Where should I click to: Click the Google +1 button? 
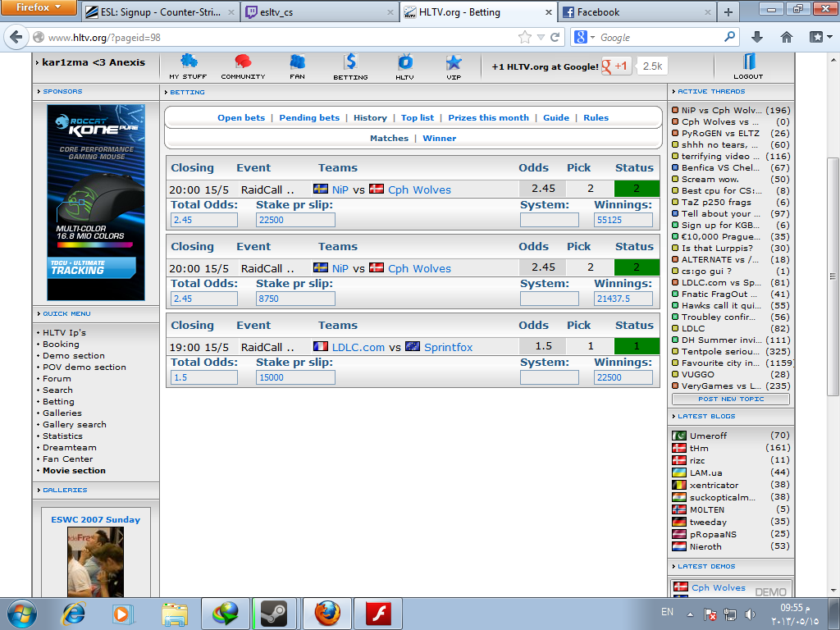pyautogui.click(x=617, y=66)
